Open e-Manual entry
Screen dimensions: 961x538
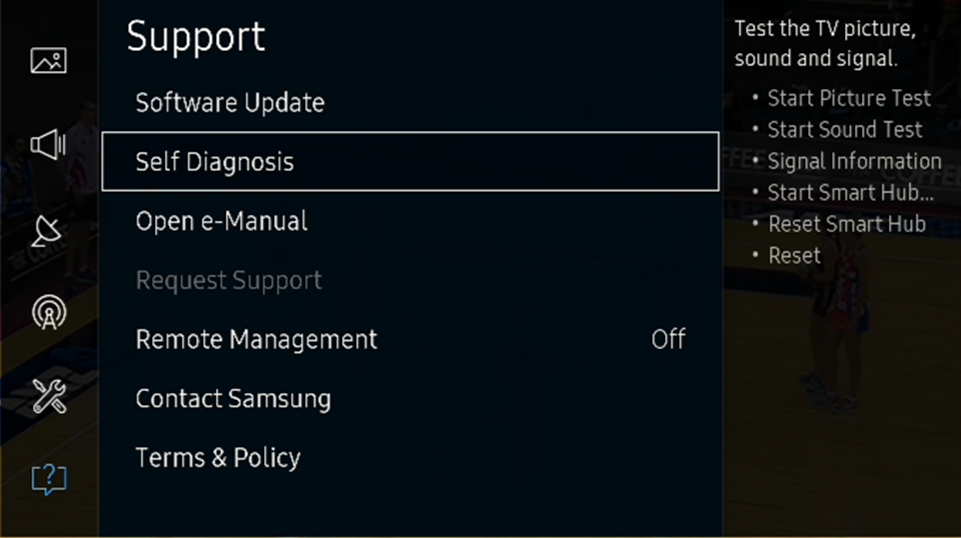coord(221,221)
